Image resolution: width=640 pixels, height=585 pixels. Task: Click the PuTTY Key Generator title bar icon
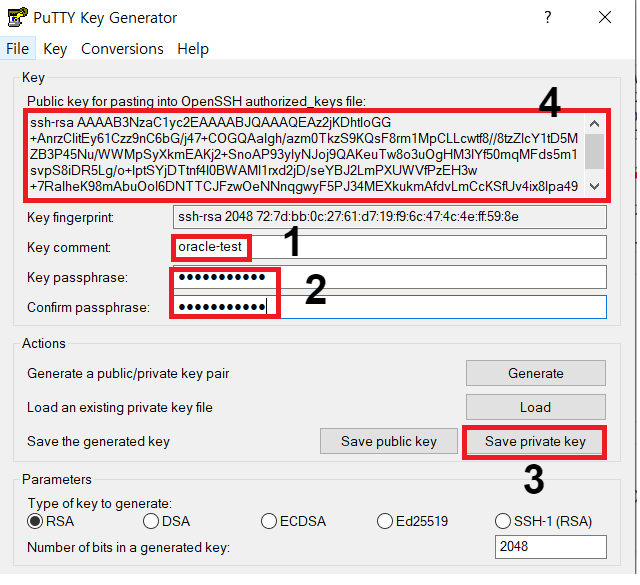click(18, 18)
